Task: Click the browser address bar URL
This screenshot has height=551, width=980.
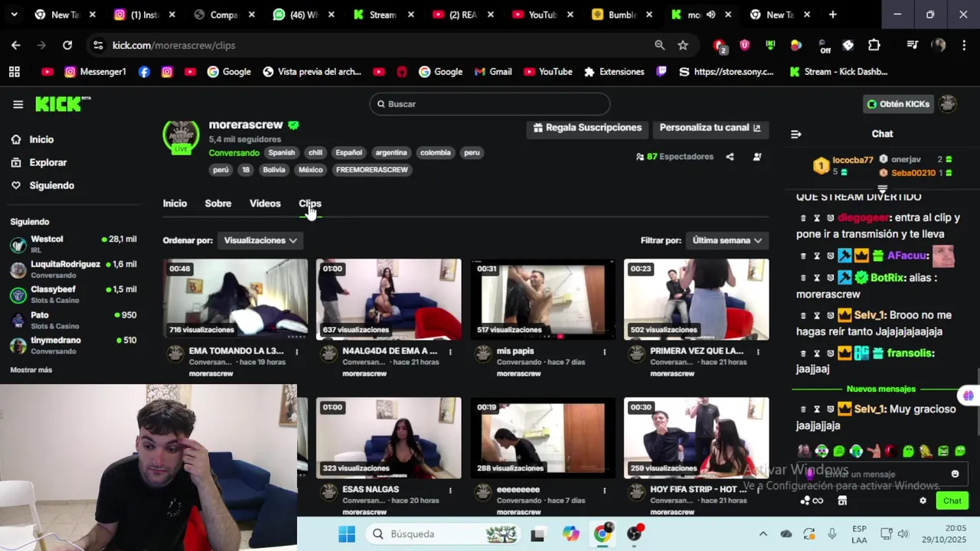Action: click(x=174, y=45)
